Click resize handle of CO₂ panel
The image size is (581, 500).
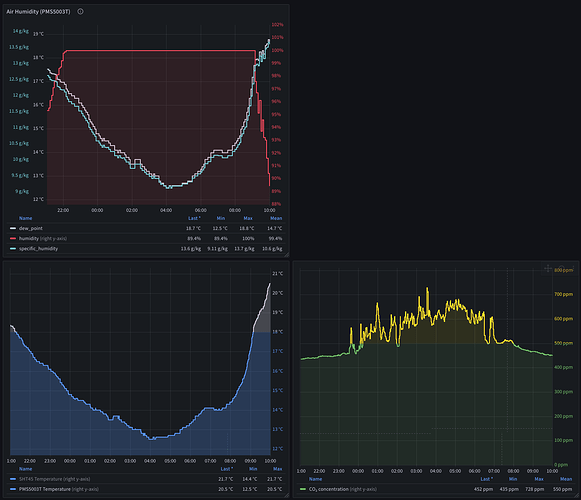[577, 495]
